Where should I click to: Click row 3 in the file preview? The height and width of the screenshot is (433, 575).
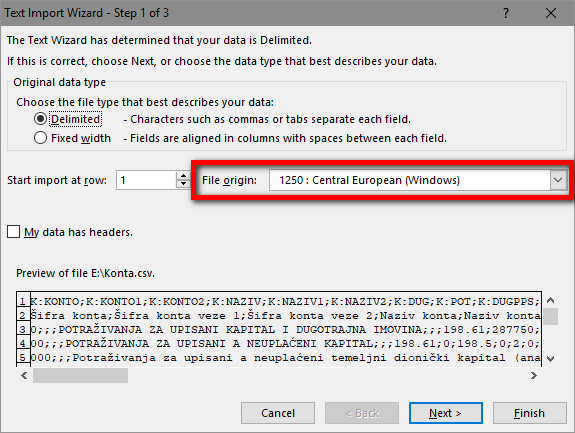click(x=279, y=330)
